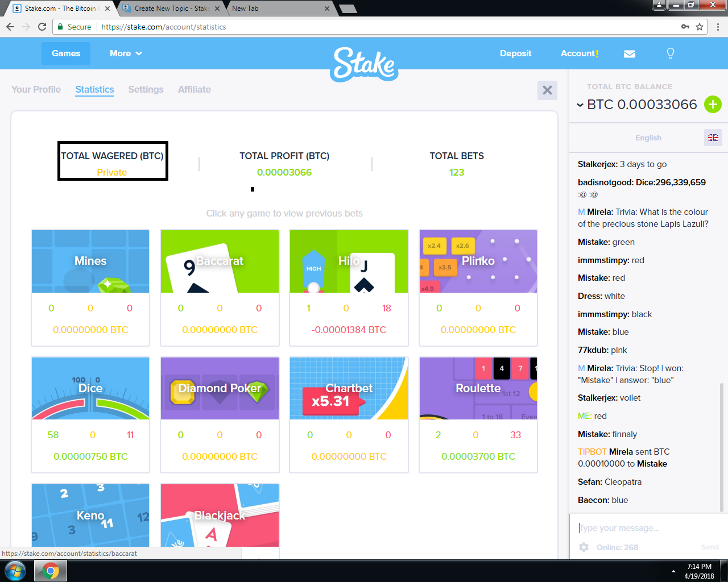Open the messages envelope icon
Screen dimensions: 728x582
click(x=630, y=54)
